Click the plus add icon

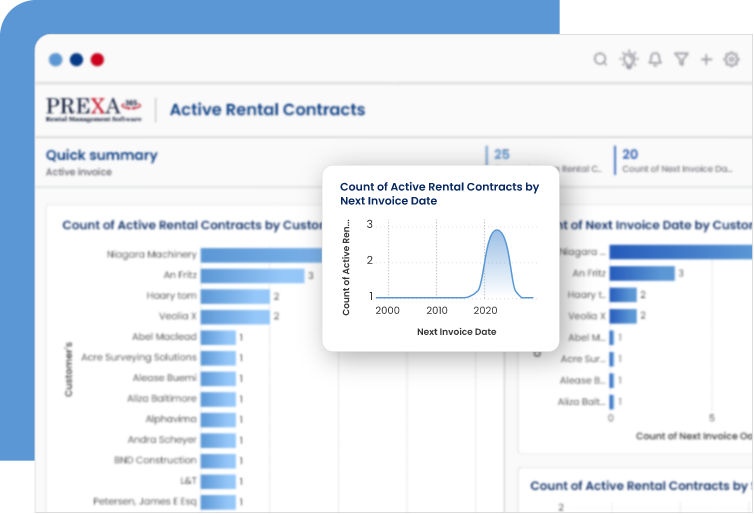[x=706, y=60]
